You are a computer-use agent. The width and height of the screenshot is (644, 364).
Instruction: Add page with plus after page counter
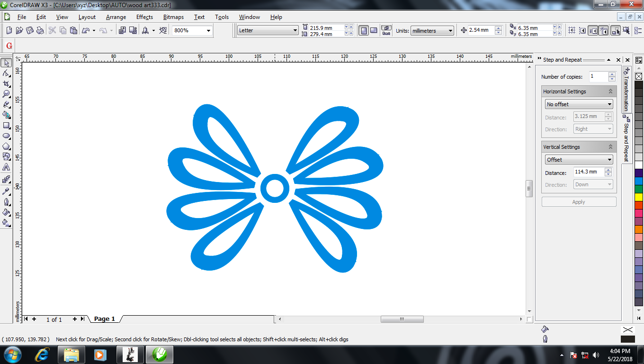click(x=74, y=319)
